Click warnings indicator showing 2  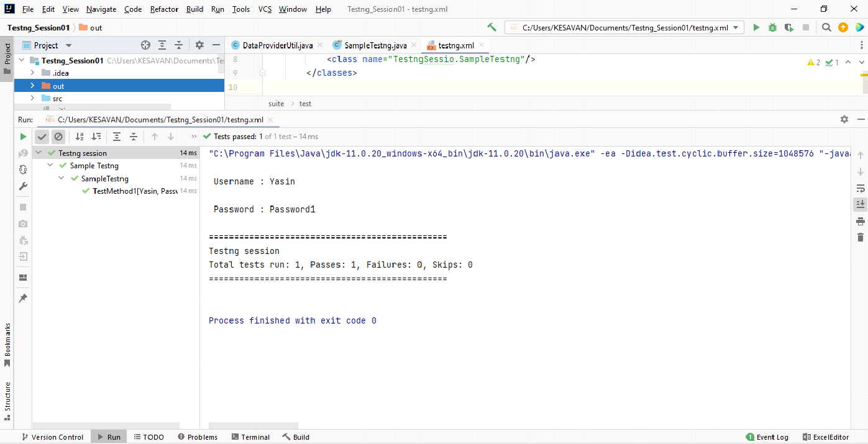(814, 62)
